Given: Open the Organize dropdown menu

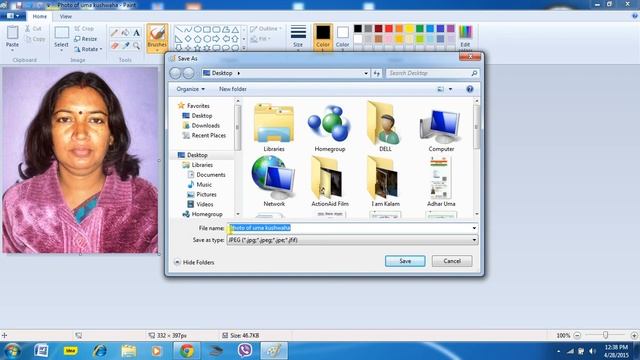Looking at the screenshot, I should point(190,89).
